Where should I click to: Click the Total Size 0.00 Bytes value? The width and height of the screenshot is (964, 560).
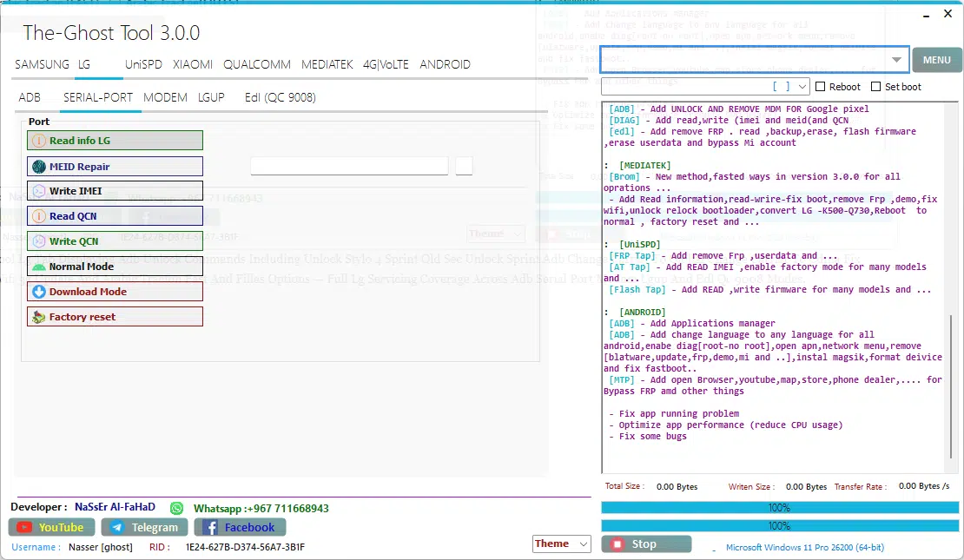click(x=677, y=487)
